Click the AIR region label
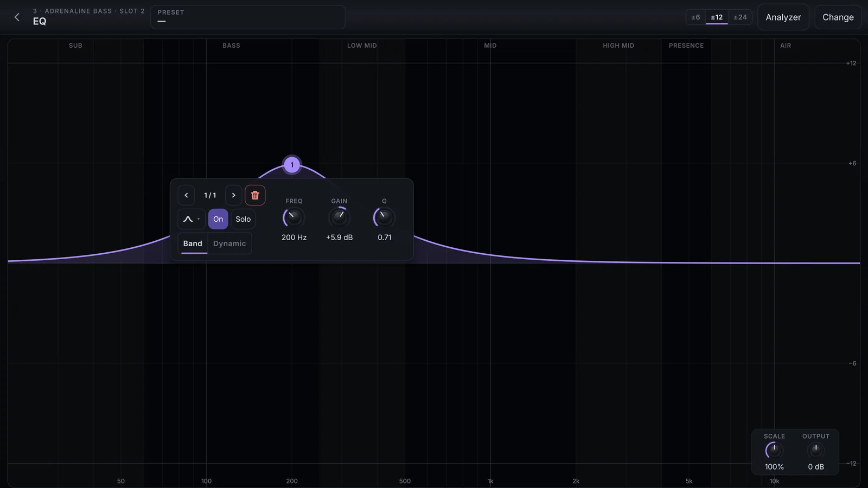 [x=786, y=46]
